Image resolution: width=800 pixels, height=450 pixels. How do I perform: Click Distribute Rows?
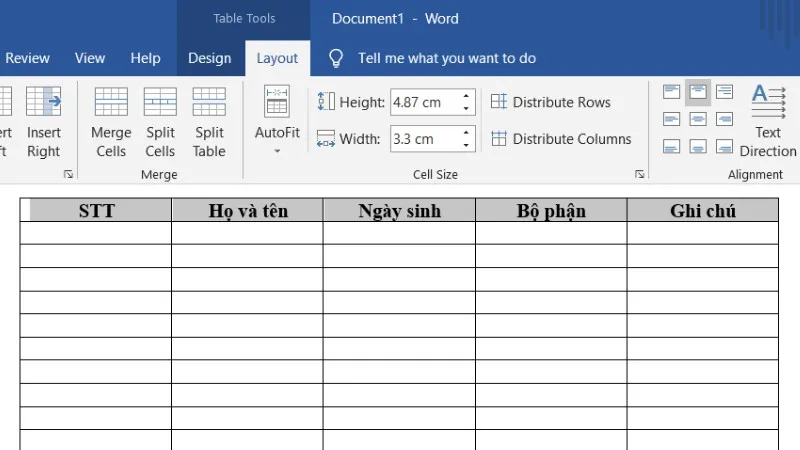(x=551, y=102)
